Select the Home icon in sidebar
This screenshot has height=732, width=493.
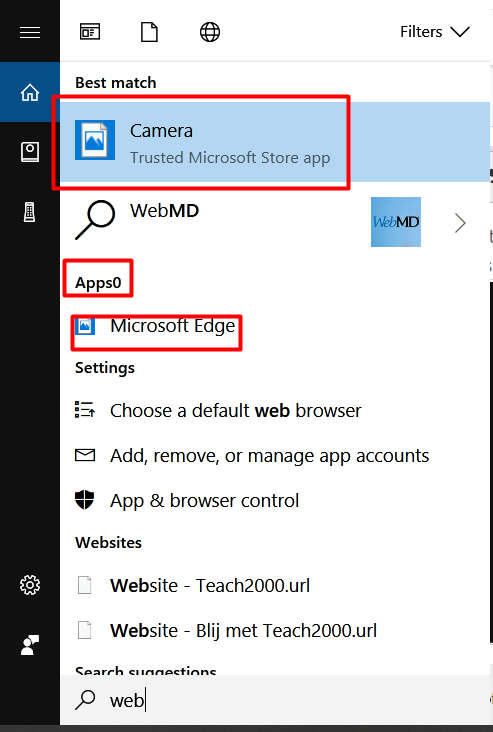point(30,92)
